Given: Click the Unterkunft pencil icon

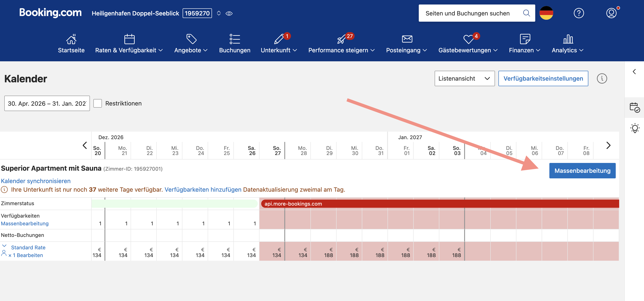Looking at the screenshot, I should [x=279, y=39].
